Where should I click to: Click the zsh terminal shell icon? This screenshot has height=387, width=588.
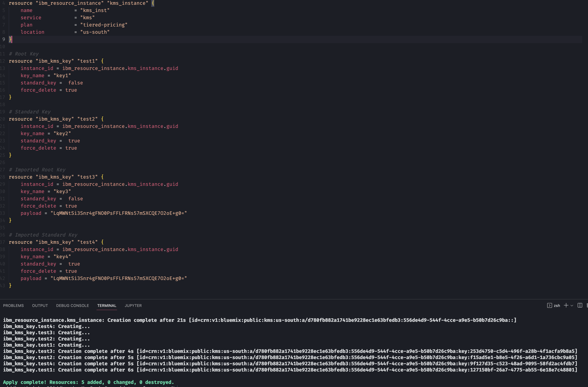549,305
